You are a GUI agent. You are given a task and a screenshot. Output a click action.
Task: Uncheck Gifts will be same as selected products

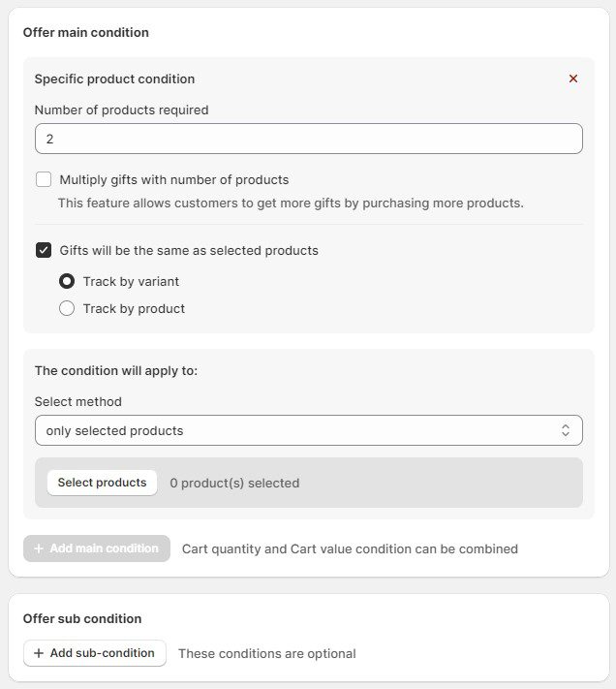click(44, 250)
